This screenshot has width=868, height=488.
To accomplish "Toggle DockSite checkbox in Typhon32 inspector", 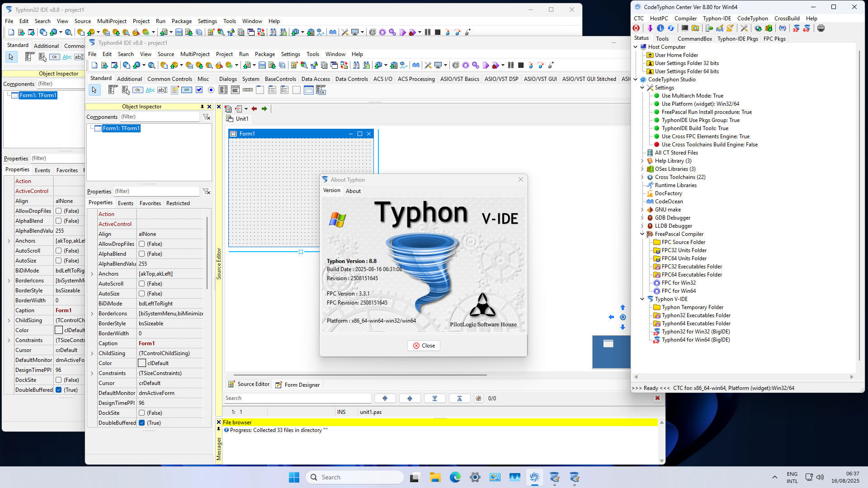I will coord(59,380).
